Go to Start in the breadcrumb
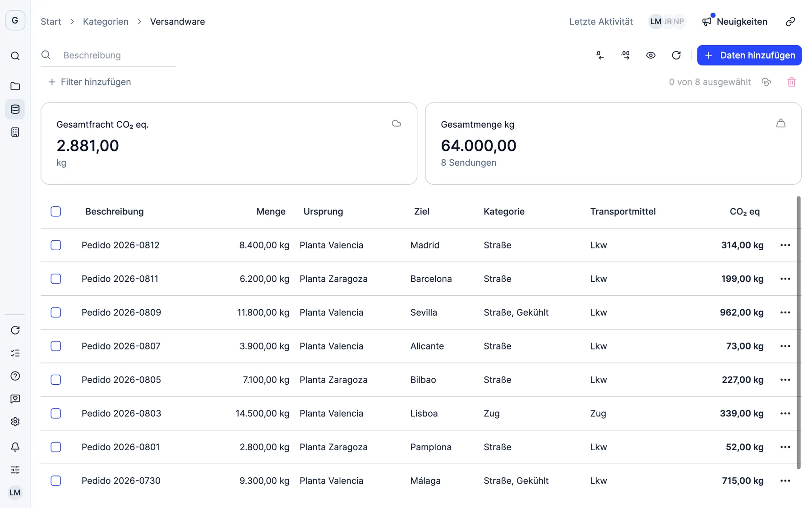This screenshot has height=508, width=812. click(51, 22)
